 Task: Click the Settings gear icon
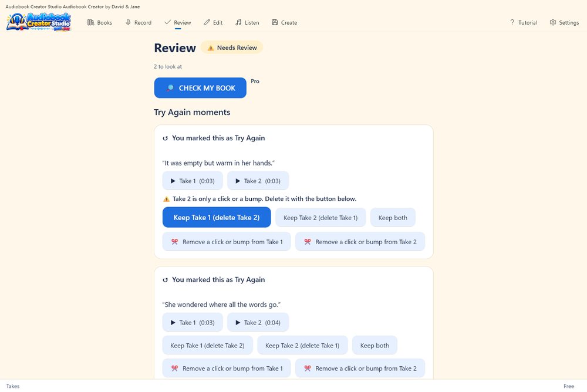point(553,22)
